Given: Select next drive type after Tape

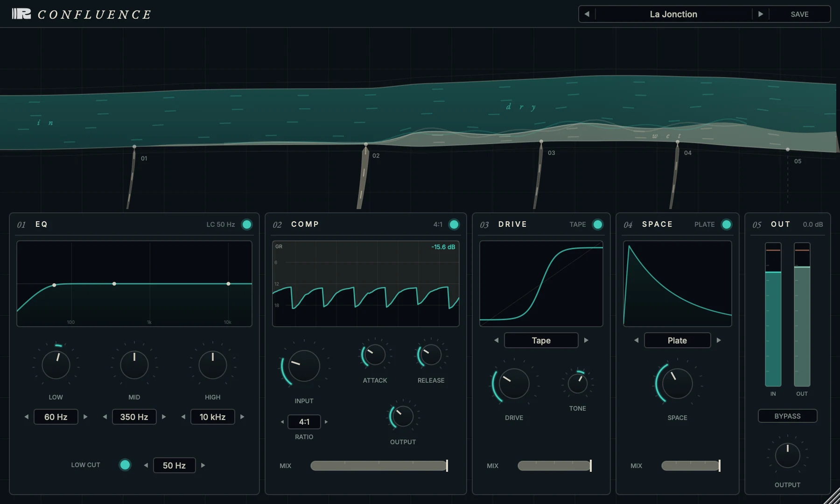Looking at the screenshot, I should tap(586, 340).
